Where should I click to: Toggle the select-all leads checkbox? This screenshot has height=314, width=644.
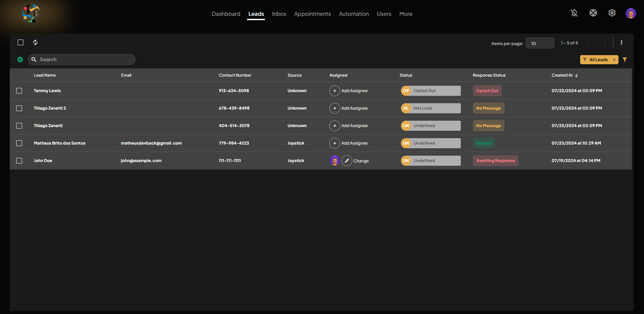[x=21, y=42]
